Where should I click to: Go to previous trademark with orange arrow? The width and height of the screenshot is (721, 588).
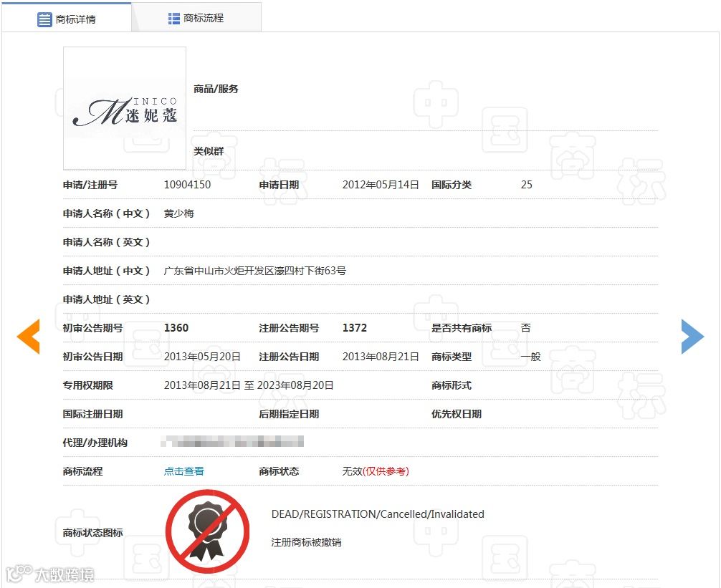(29, 337)
